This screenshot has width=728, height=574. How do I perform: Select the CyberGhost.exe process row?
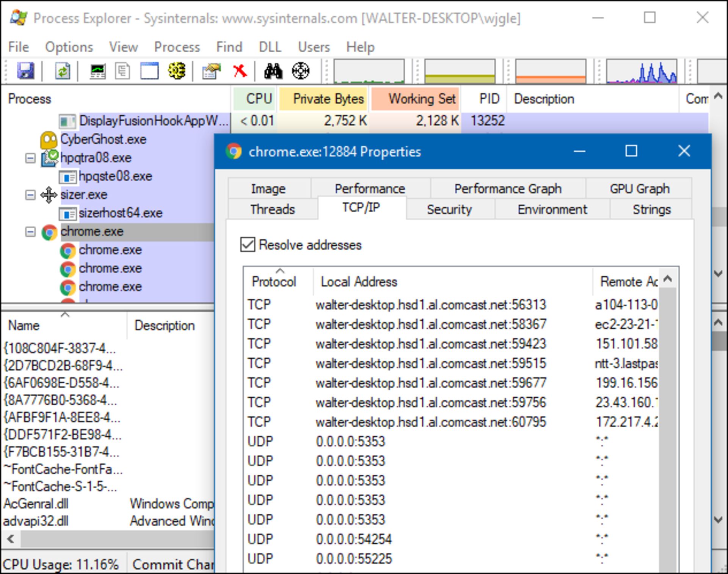pos(103,139)
